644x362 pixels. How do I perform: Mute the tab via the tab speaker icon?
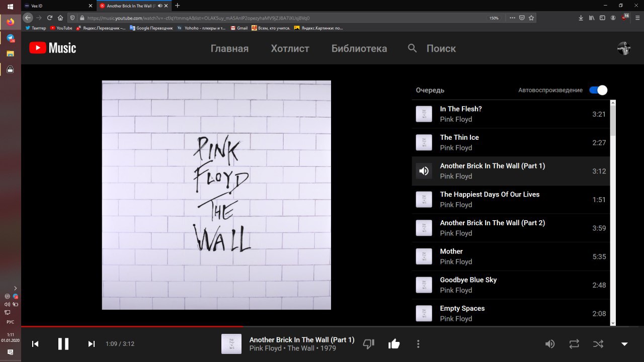click(x=159, y=6)
